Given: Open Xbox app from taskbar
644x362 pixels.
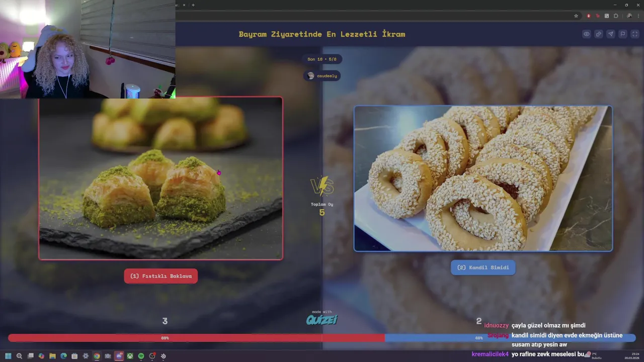Looking at the screenshot, I should pyautogui.click(x=130, y=356).
